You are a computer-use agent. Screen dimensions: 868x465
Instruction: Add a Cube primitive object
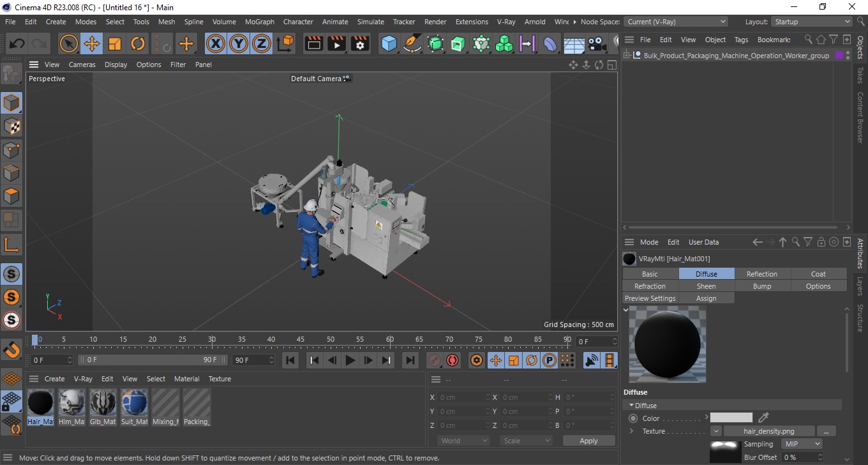389,43
